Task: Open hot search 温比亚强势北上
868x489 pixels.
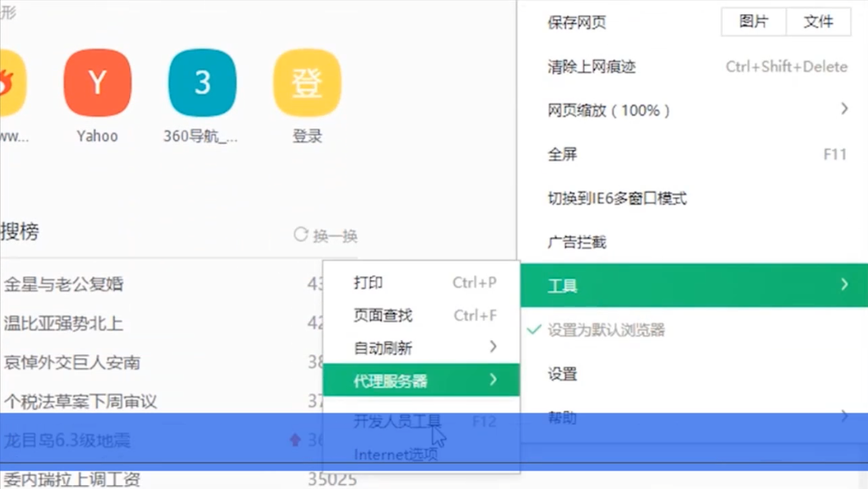Action: 64,323
